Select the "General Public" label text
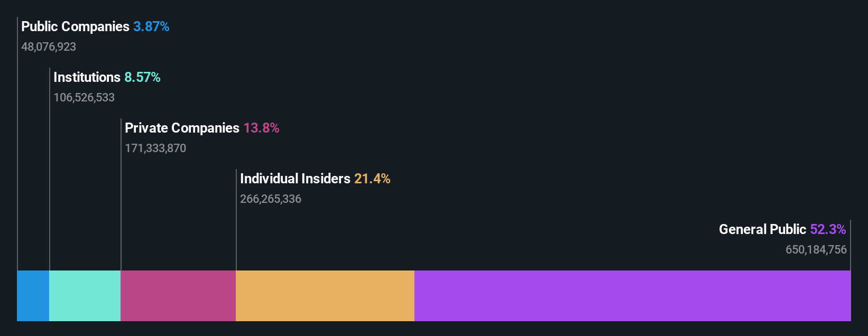The image size is (868, 336). click(x=762, y=229)
